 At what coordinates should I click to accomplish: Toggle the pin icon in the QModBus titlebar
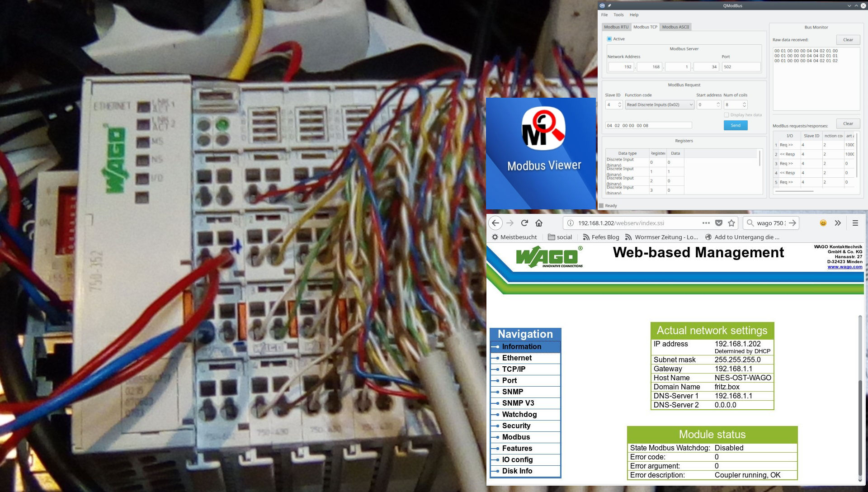click(x=609, y=5)
